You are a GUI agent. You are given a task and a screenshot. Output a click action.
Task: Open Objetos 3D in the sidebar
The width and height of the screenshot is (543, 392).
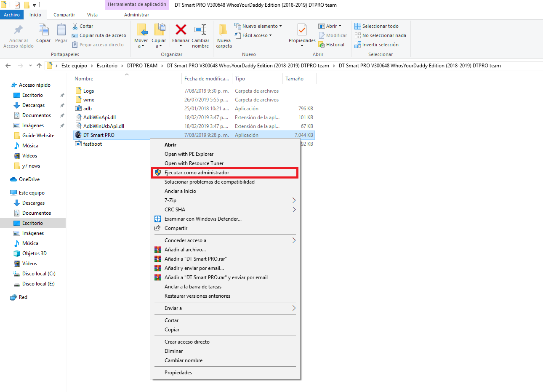click(35, 253)
